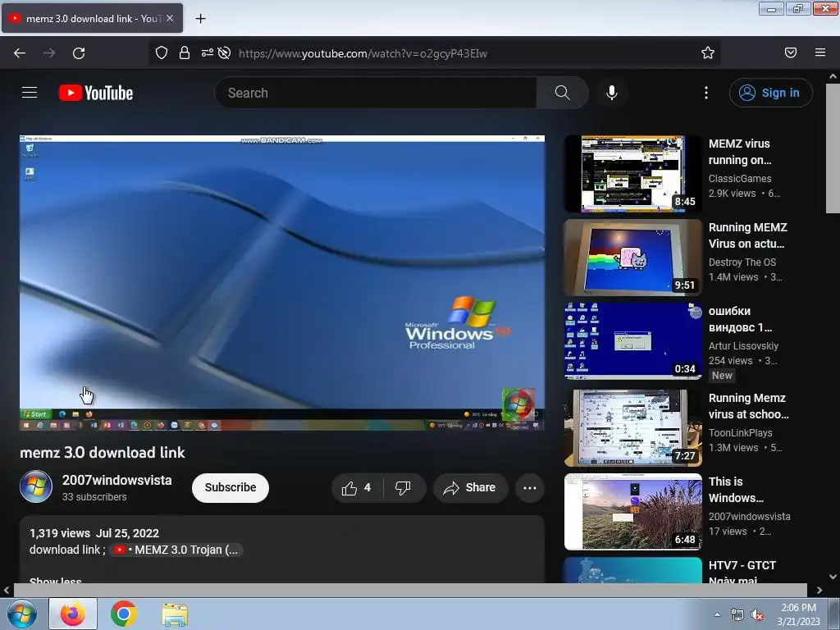Open a new tab with plus icon
Viewport: 840px width, 630px height.
(200, 19)
